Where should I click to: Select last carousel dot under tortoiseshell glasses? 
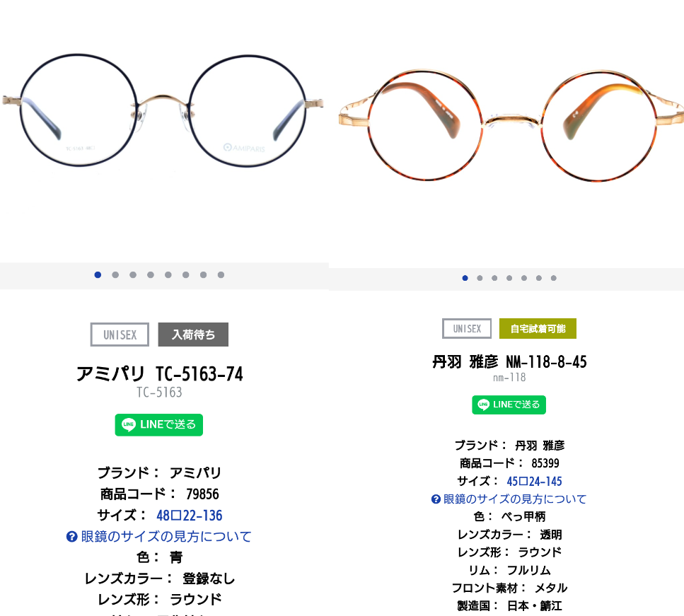554,278
